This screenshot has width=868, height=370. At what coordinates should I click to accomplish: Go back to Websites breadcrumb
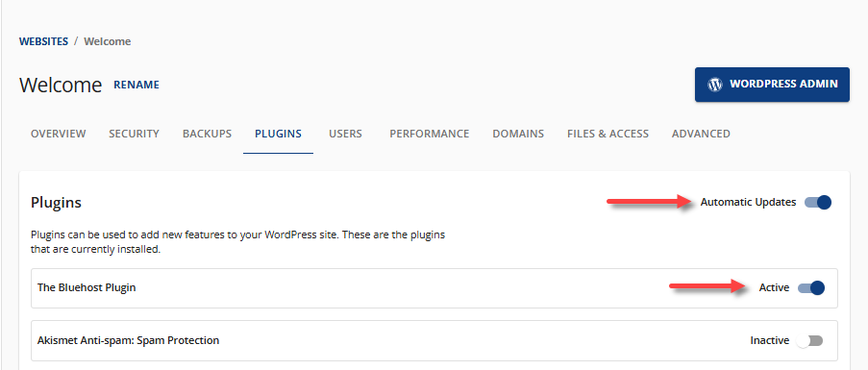point(43,41)
